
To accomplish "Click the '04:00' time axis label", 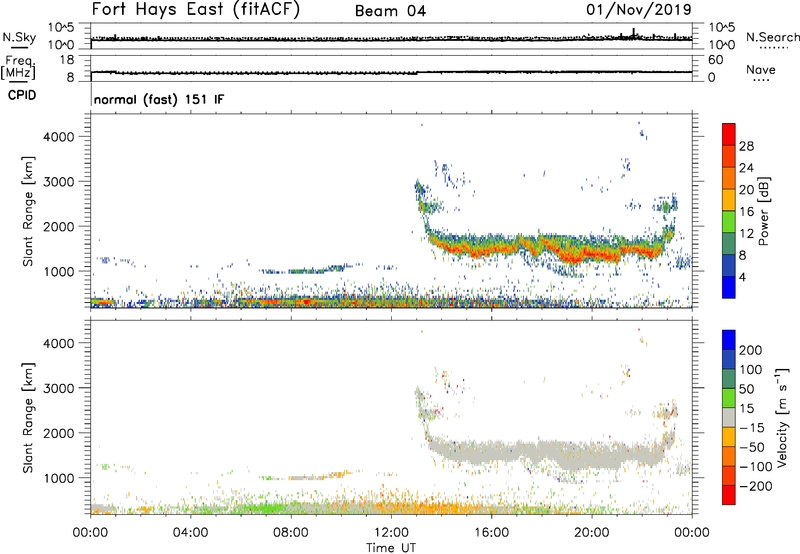I will pyautogui.click(x=191, y=533).
